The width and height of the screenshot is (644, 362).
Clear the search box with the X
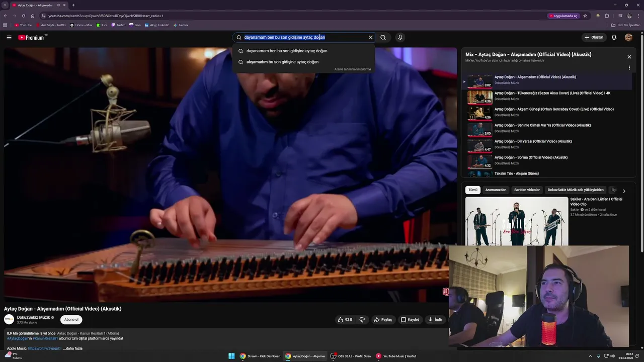pyautogui.click(x=371, y=37)
